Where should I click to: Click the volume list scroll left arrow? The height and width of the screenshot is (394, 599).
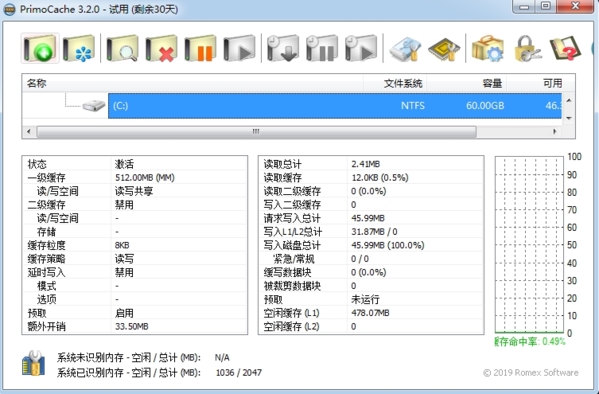click(x=29, y=131)
